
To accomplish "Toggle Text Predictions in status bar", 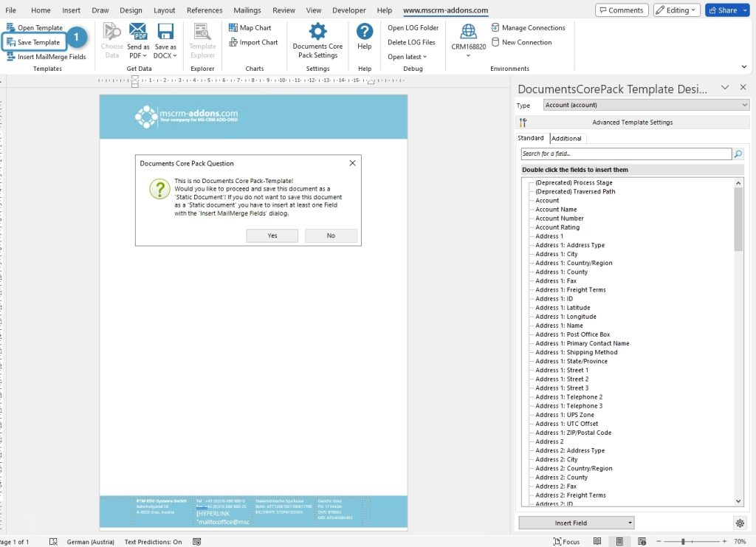I will (x=153, y=542).
